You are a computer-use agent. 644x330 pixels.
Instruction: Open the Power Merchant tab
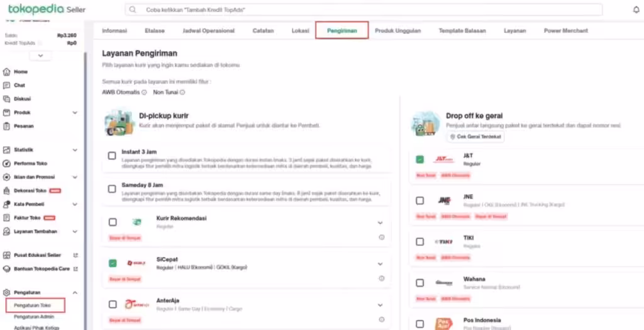tap(565, 31)
